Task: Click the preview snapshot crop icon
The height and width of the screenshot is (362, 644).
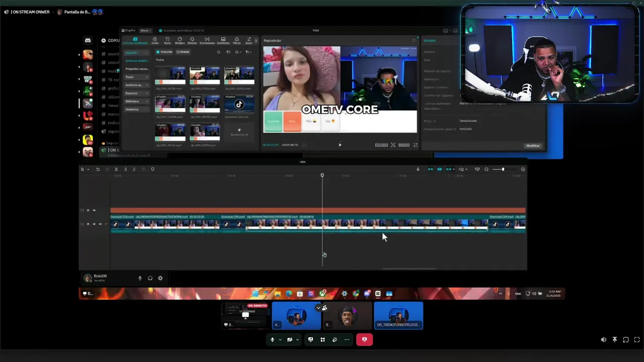Action: pos(393,145)
